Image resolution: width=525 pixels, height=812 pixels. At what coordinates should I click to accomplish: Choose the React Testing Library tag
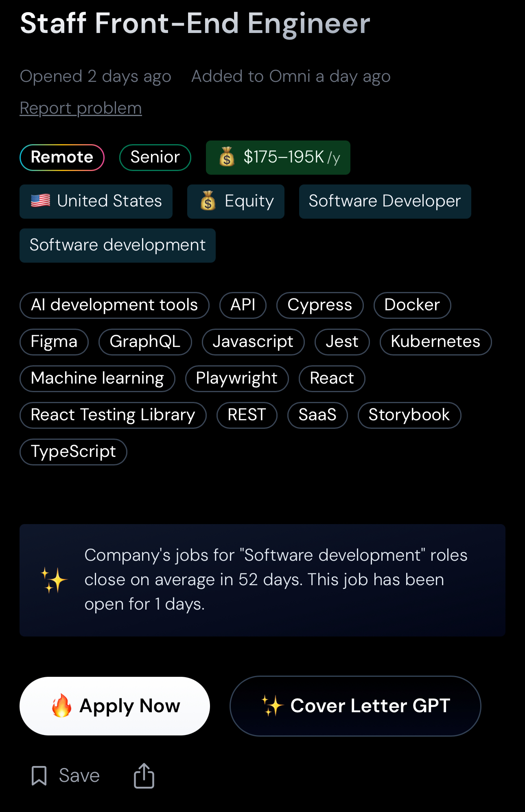pos(113,415)
